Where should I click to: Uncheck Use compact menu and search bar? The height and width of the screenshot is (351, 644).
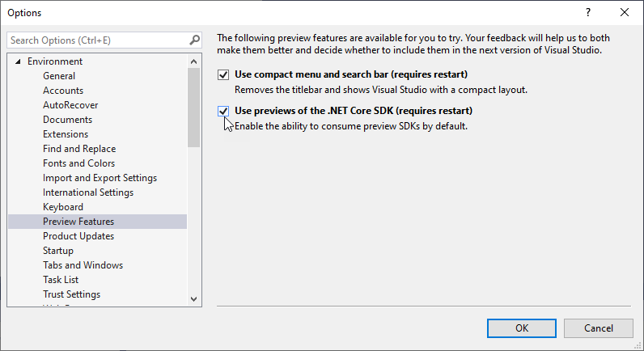[x=223, y=74]
